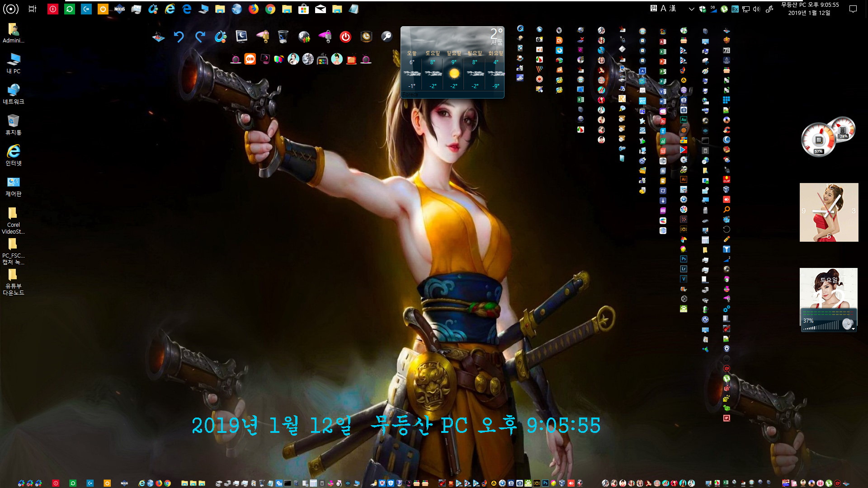
Task: Open Microsoft Store from the top taskbar
Action: pos(304,9)
